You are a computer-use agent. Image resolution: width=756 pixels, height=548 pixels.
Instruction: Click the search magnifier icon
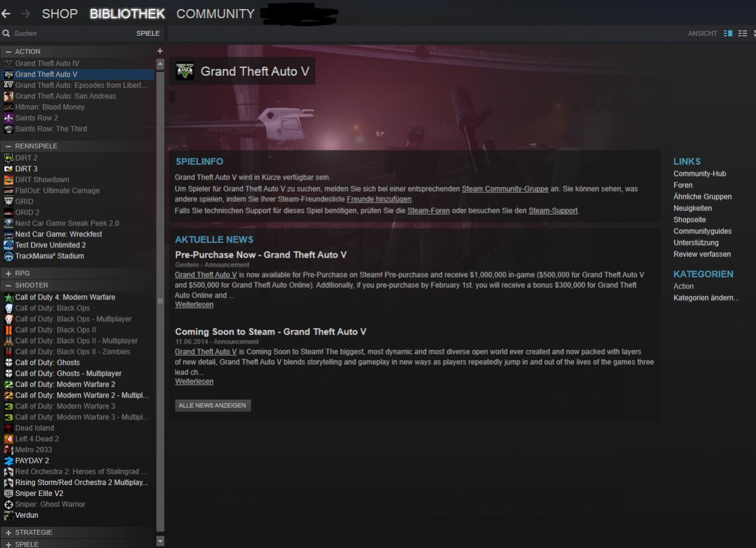[x=6, y=33]
